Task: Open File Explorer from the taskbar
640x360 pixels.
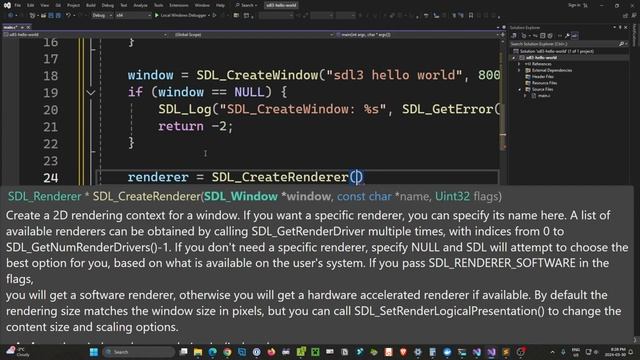Action: coord(198,352)
